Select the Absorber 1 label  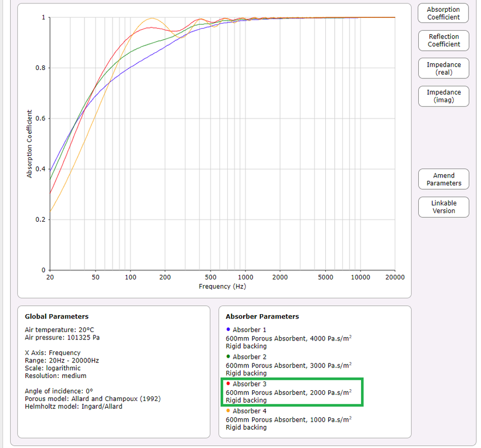pyautogui.click(x=249, y=330)
